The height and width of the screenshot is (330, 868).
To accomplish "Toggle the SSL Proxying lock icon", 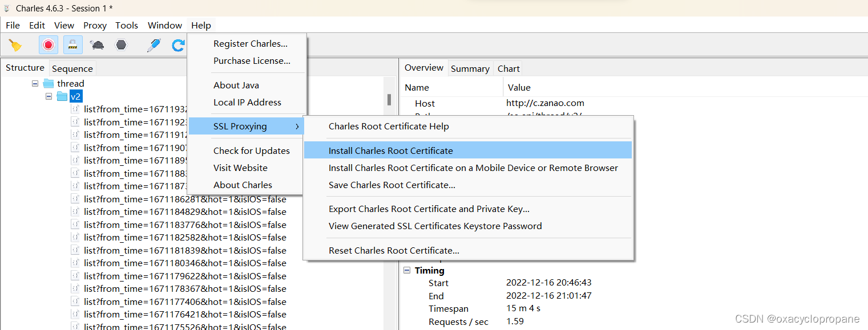I will click(72, 45).
